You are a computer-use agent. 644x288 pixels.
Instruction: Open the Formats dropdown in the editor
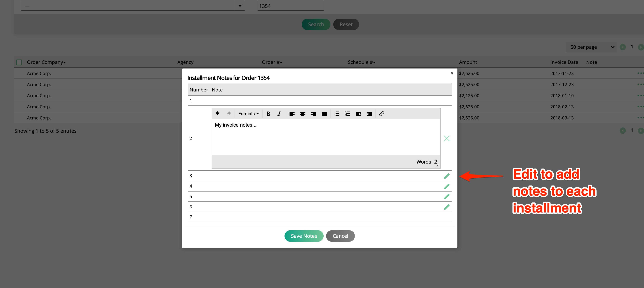248,114
